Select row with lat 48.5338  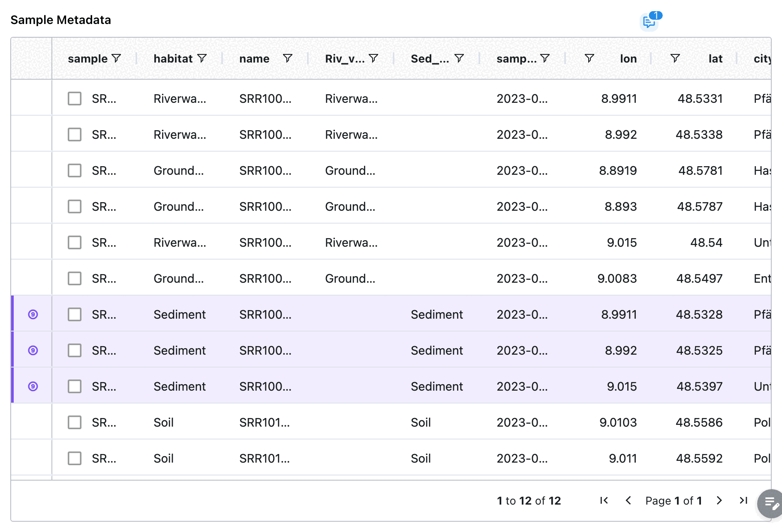tap(75, 134)
